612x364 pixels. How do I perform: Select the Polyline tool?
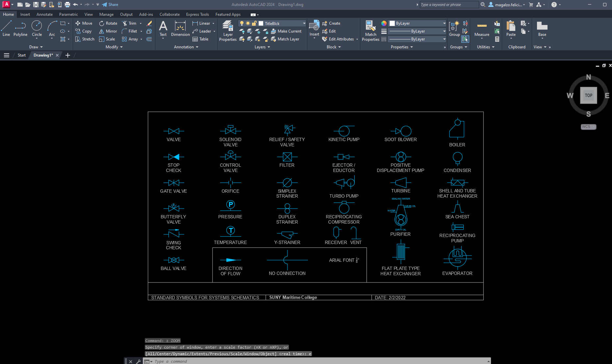coord(20,30)
